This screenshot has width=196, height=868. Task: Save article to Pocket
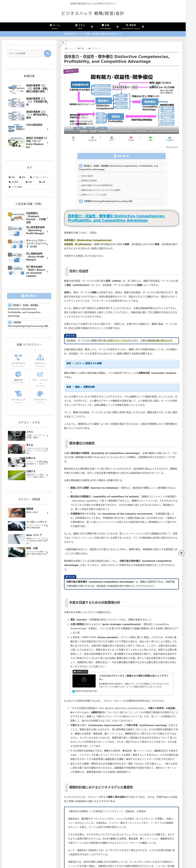[x=131, y=138]
